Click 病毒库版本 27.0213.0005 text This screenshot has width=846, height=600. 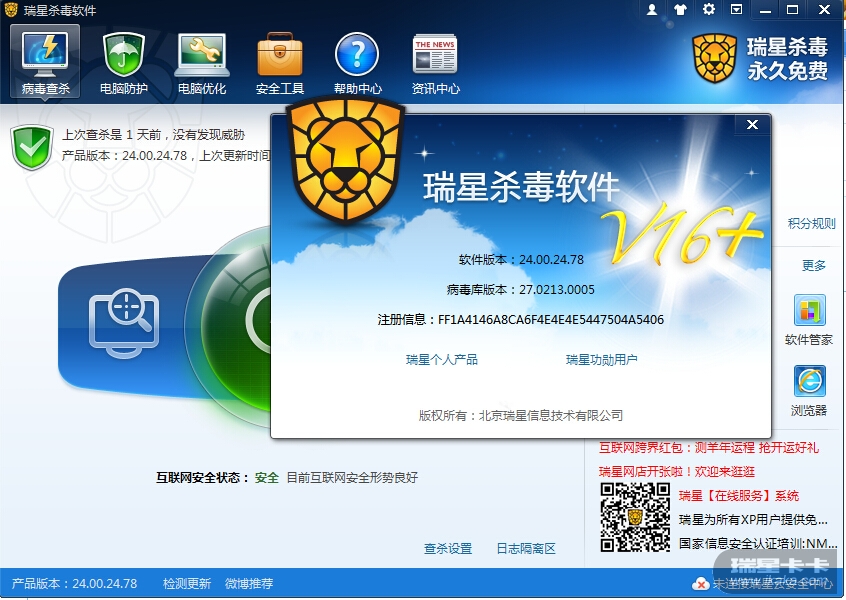521,290
